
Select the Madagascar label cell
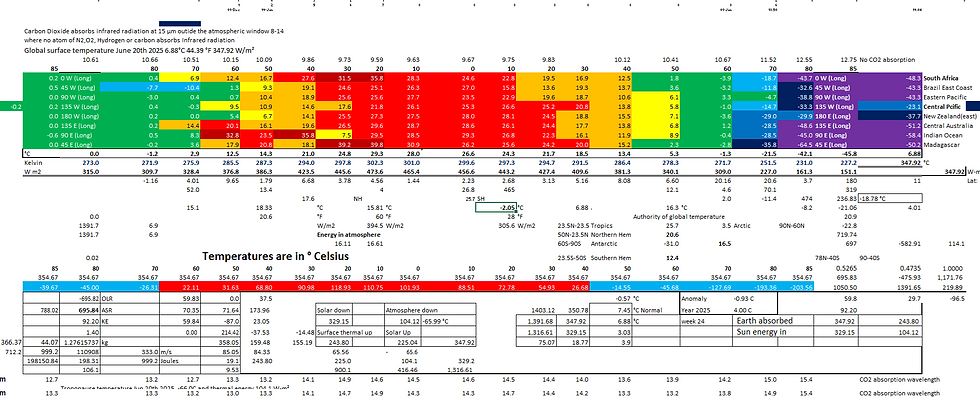(940, 144)
